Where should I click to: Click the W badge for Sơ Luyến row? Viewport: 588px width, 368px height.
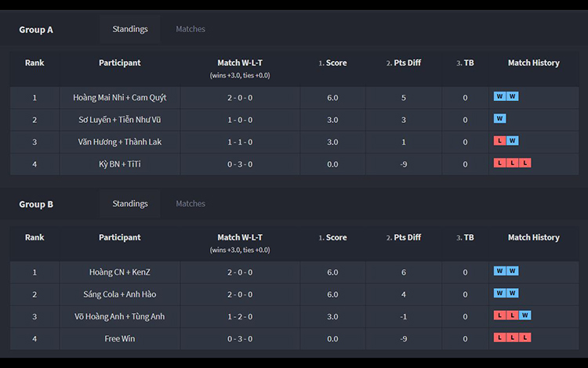pos(499,119)
